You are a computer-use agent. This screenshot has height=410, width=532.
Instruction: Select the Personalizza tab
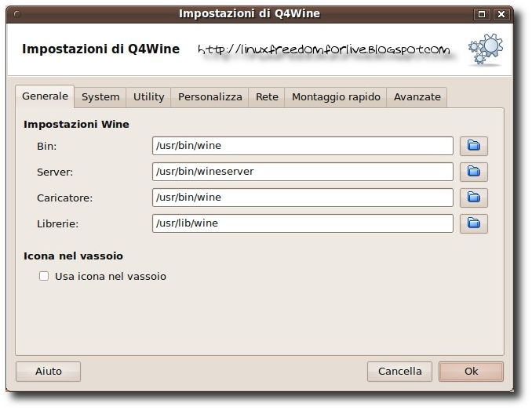tap(210, 97)
